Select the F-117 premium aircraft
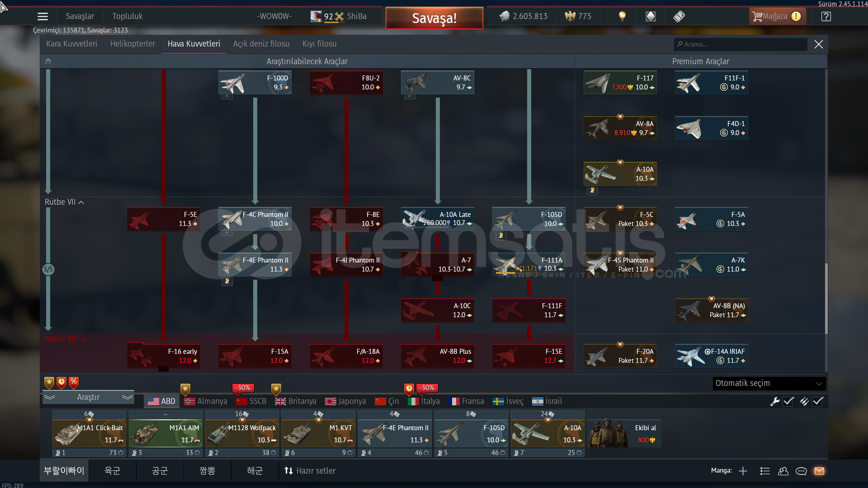868x488 pixels. [x=620, y=83]
